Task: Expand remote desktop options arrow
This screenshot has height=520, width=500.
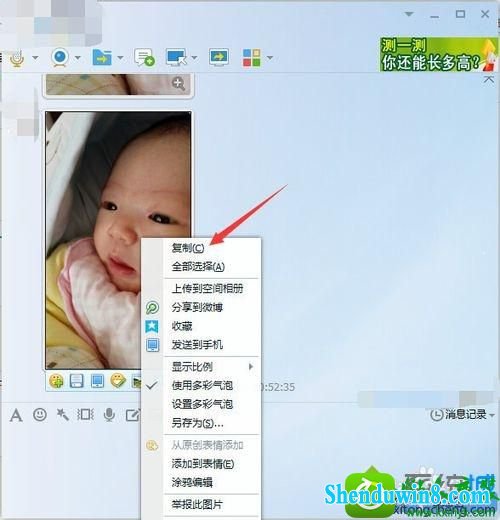Action: pyautogui.click(x=194, y=58)
